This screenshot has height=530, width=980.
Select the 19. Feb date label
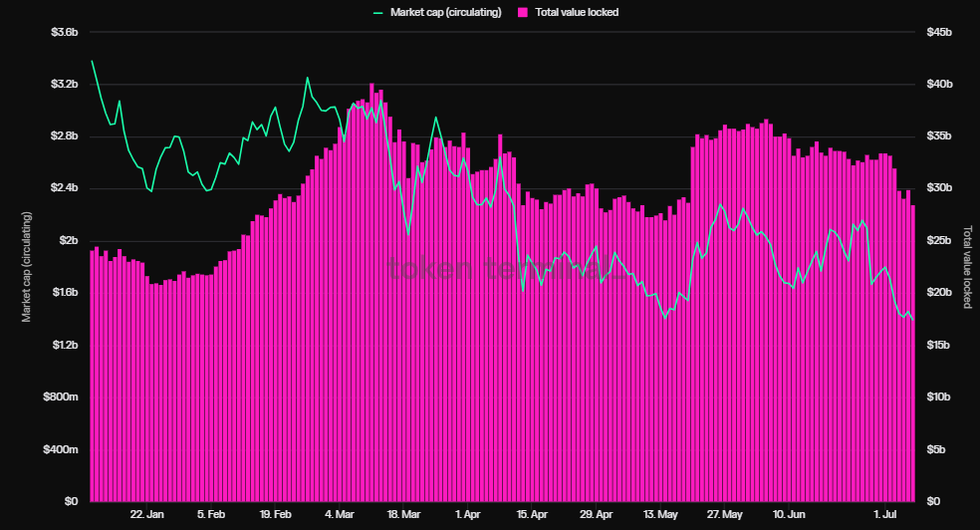point(276,514)
